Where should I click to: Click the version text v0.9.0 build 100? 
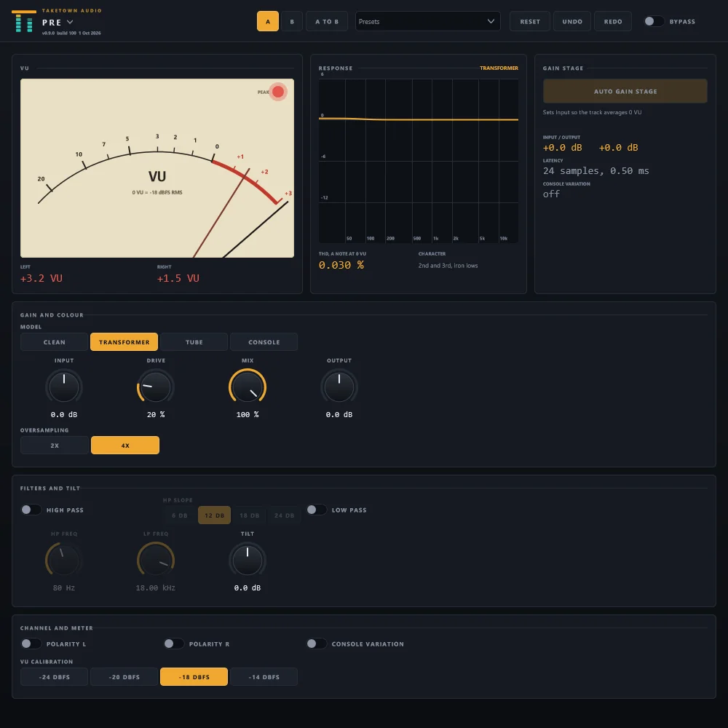click(x=71, y=33)
